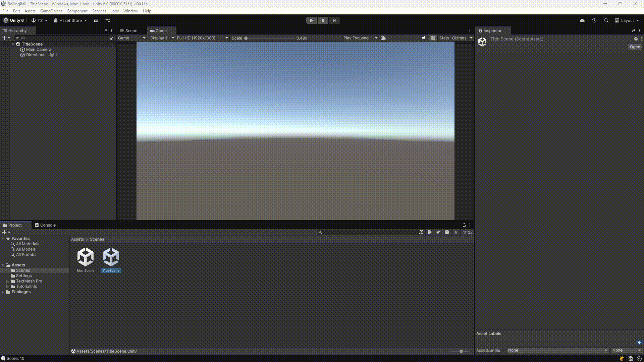Click the Play button
The image size is (644, 362).
coord(311,20)
